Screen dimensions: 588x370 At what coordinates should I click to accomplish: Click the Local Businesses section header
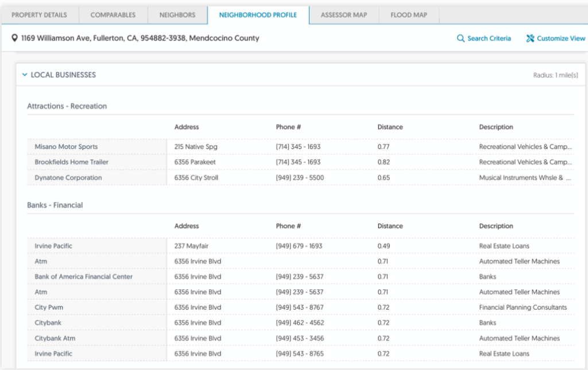click(63, 75)
